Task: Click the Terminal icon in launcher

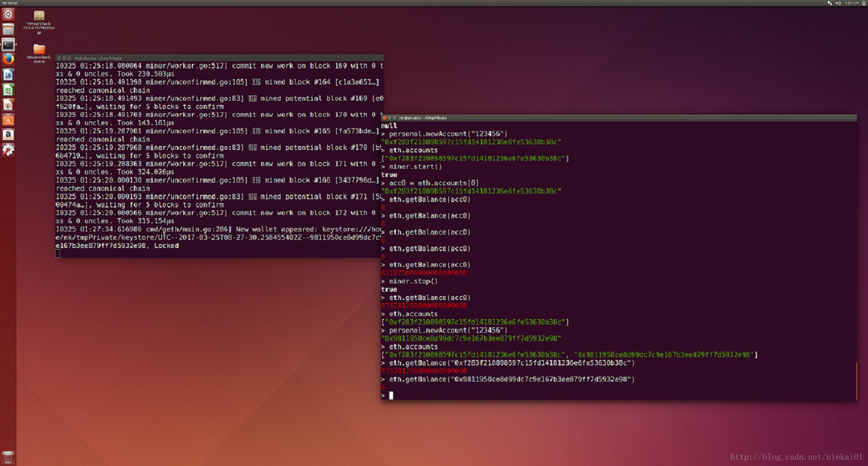Action: tap(8, 45)
